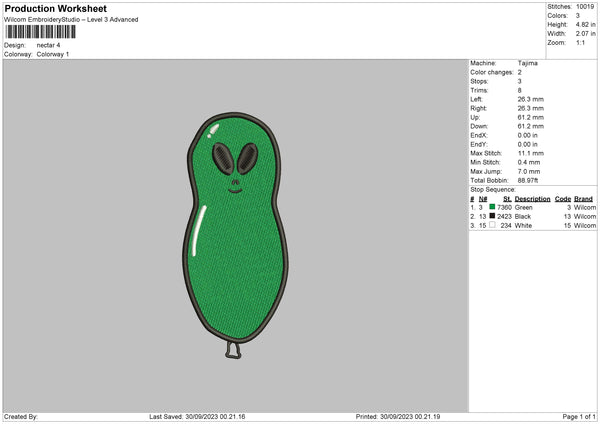Click the 'Production Worksheet' heading
This screenshot has height=424, width=600.
click(55, 8)
